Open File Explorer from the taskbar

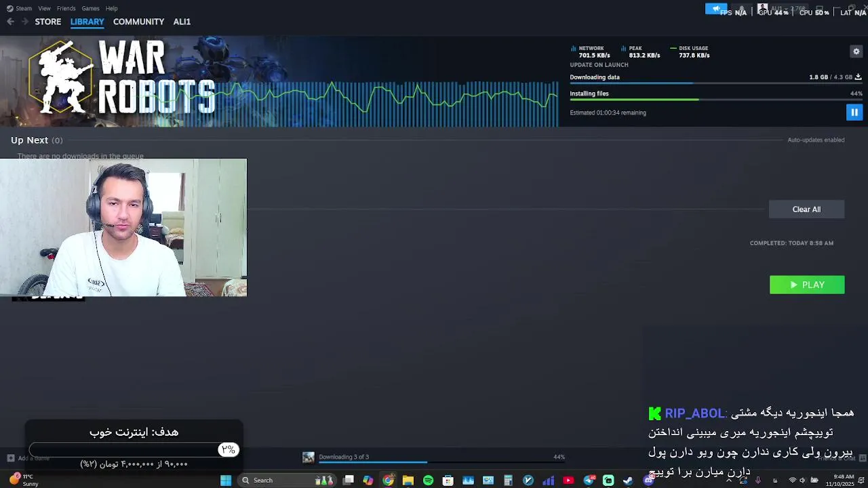(408, 481)
